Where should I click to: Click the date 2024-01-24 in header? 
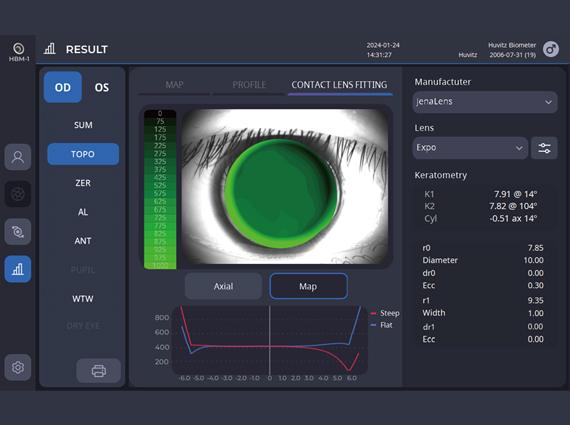click(383, 45)
